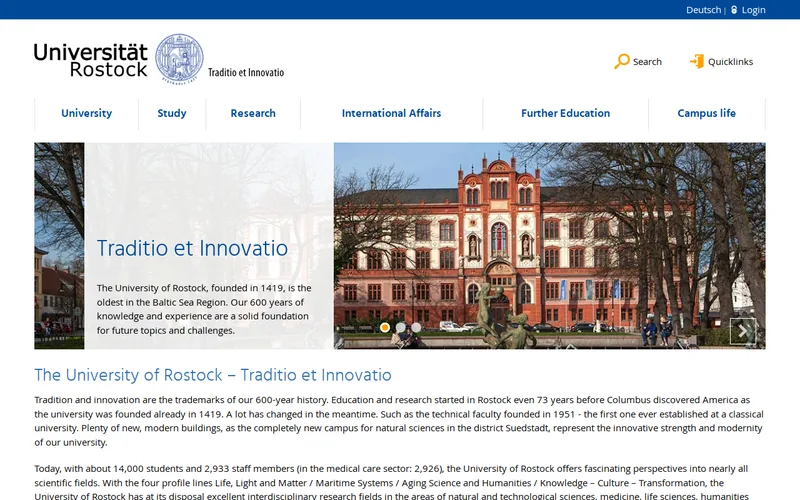Click the Search magnifier icon
Viewport: 800px width, 500px height.
pos(621,61)
